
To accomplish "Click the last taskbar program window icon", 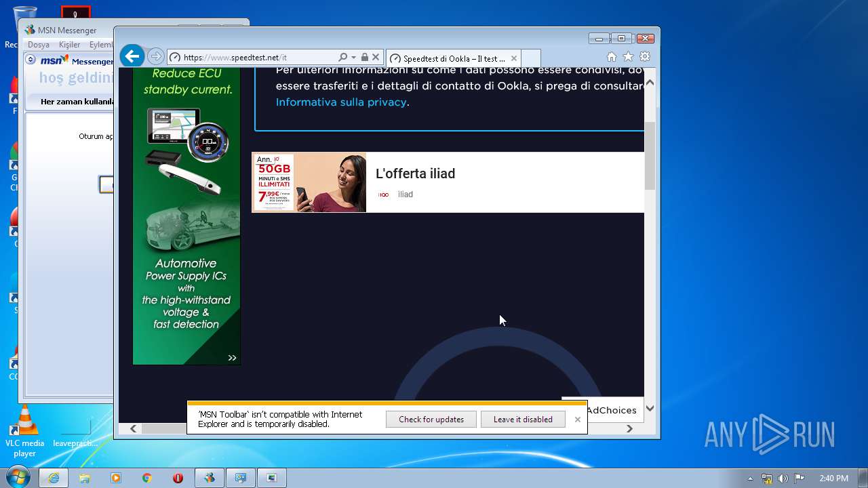I will [271, 478].
